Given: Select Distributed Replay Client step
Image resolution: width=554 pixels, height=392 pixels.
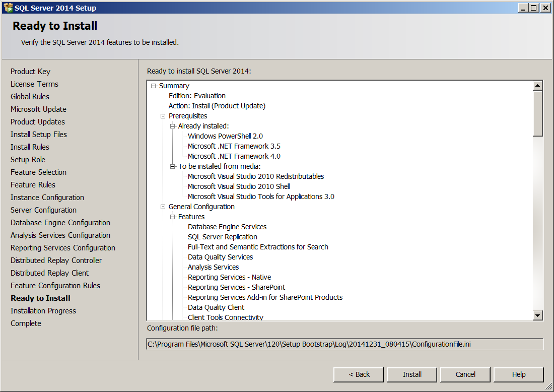Looking at the screenshot, I should coord(49,273).
